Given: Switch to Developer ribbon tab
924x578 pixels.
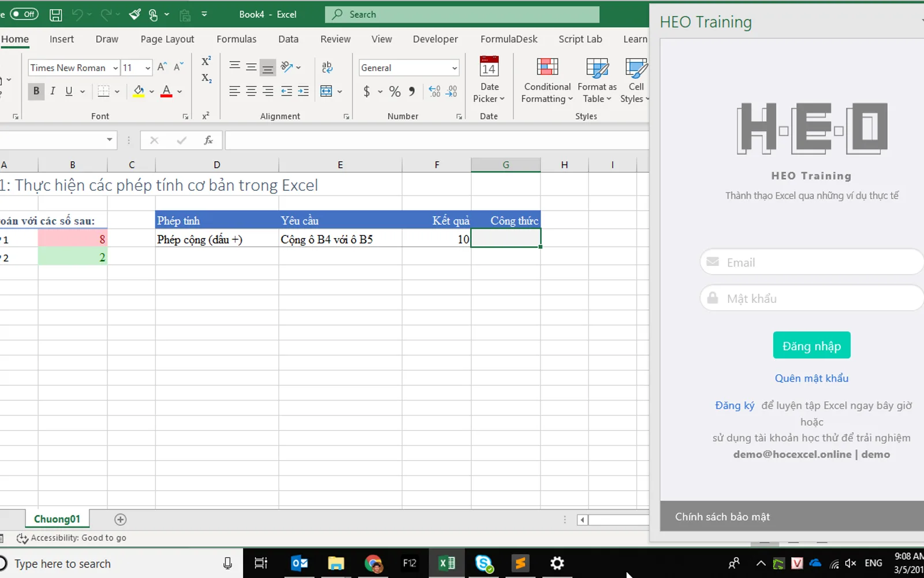Looking at the screenshot, I should tap(435, 39).
